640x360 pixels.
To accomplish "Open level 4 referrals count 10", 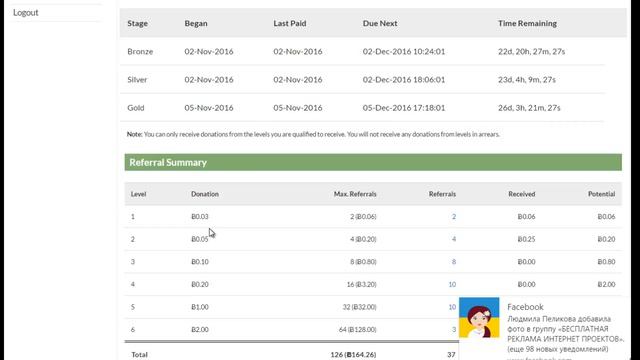I will coord(452,284).
